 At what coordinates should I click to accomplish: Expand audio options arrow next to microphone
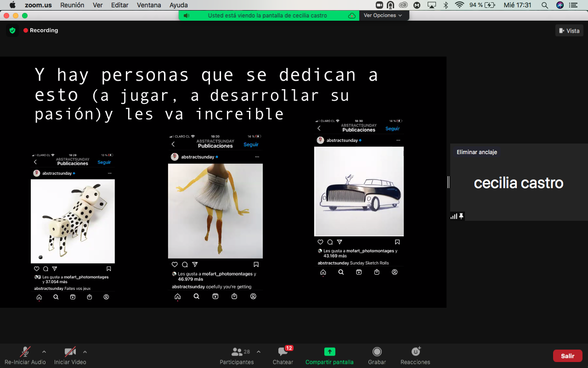click(x=44, y=352)
